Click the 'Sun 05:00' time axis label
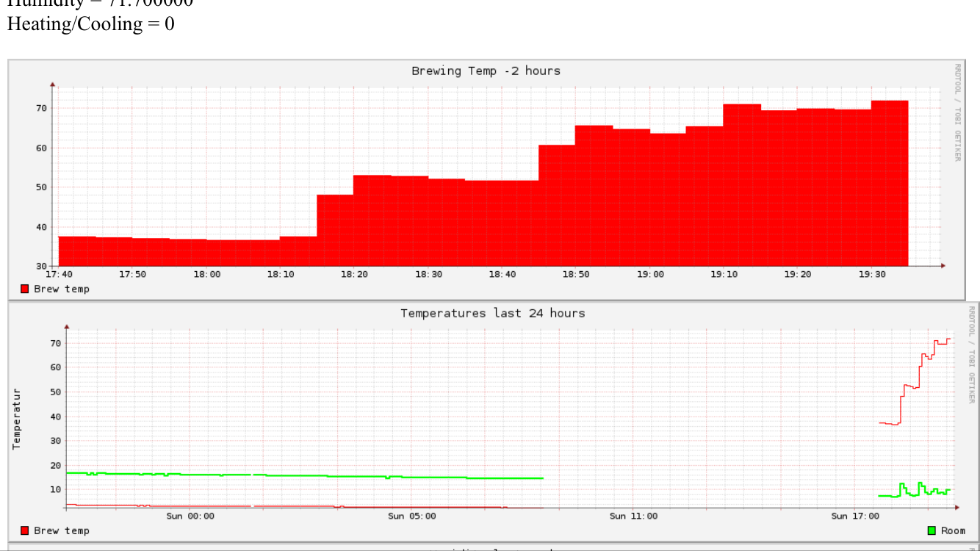 [411, 516]
